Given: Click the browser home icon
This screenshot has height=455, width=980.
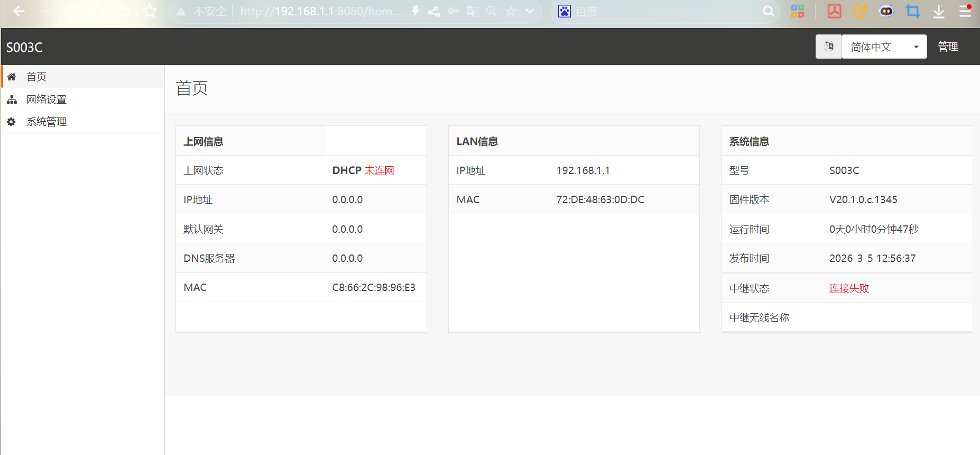Looking at the screenshot, I should [x=98, y=11].
